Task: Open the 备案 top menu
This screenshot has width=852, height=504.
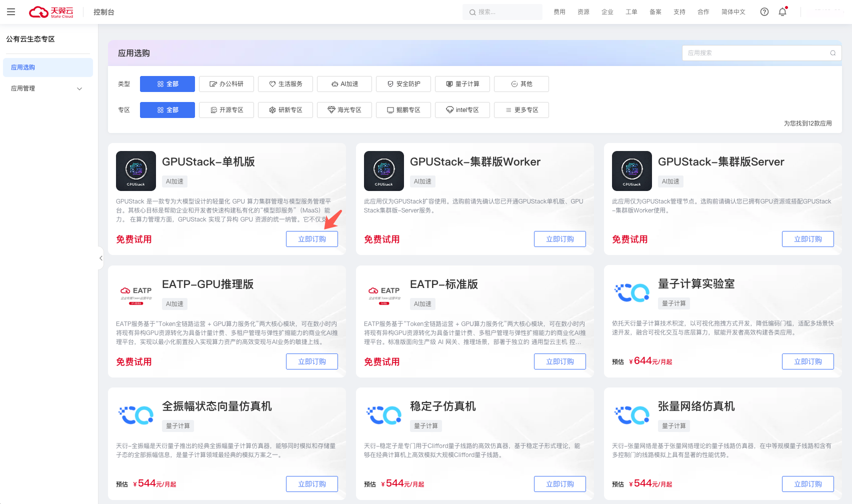Action: click(655, 12)
